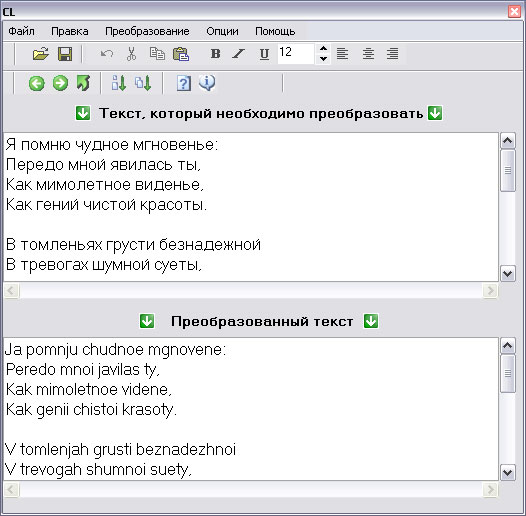Click the question mark help icon
The image size is (526, 516).
coord(183,83)
